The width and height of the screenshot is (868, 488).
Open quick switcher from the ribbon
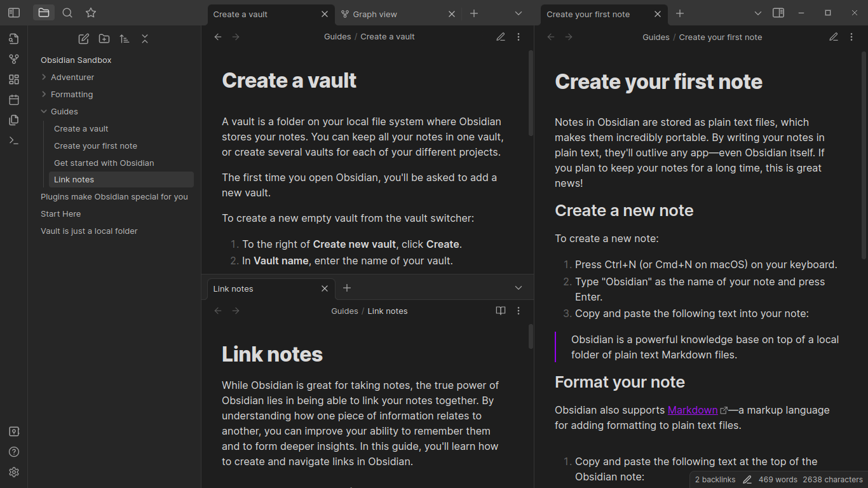pyautogui.click(x=14, y=39)
